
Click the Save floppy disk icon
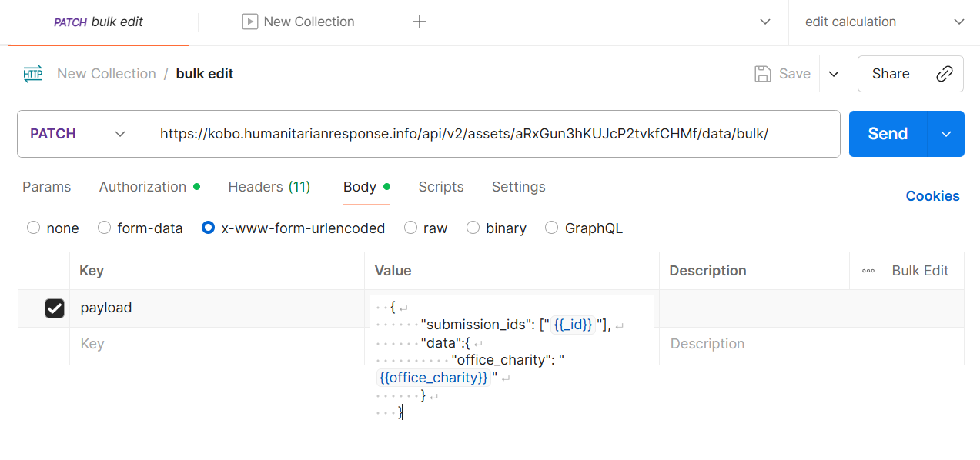point(763,74)
